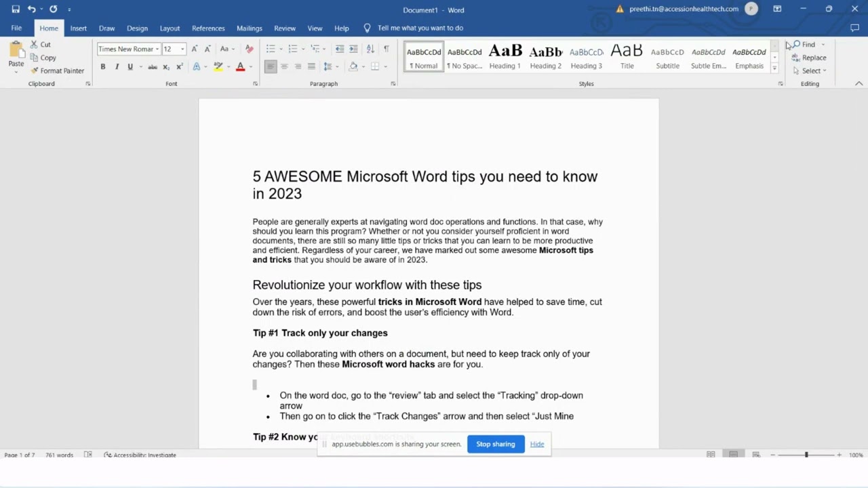Enable Align Right paragraph alignment
The image size is (868, 488).
298,66
